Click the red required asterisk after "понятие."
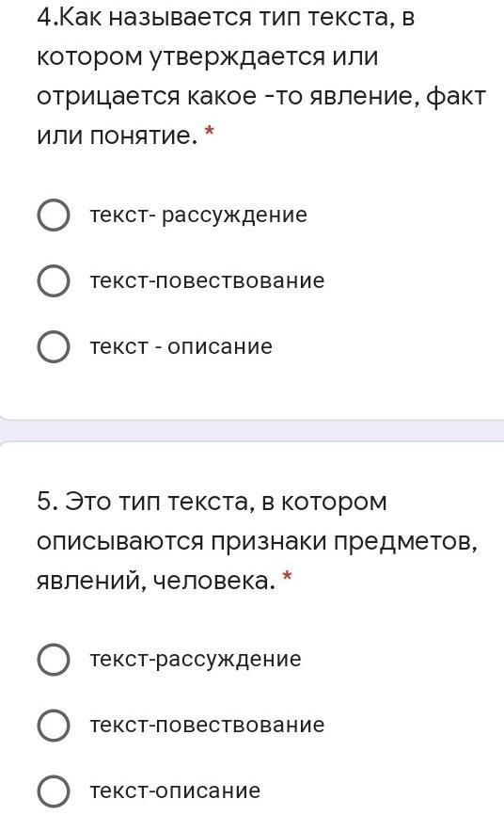The image size is (504, 815). (210, 132)
